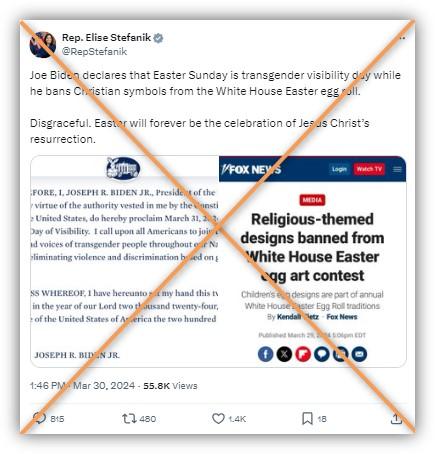Select the red MEDIA category tag
The height and width of the screenshot is (454, 435).
click(312, 200)
